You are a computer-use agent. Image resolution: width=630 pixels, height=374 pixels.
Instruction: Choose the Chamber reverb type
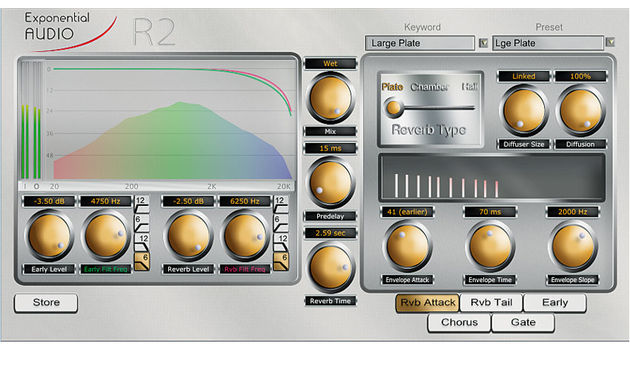click(429, 87)
